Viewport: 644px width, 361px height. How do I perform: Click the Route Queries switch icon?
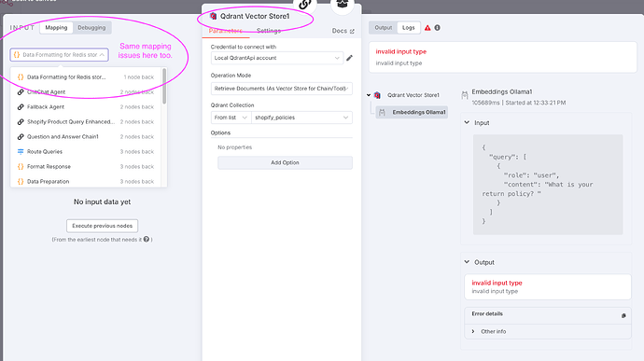tap(21, 151)
